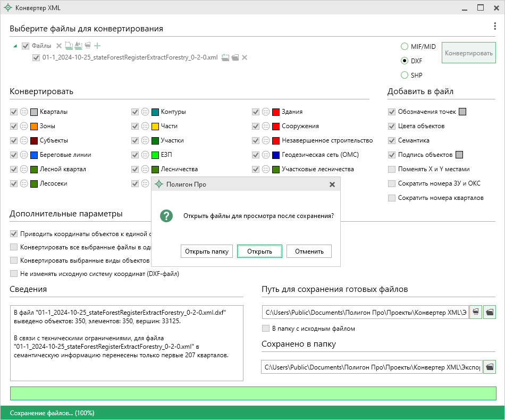
Task: Click the green plus icon beside Файлы
Action: 97,46
